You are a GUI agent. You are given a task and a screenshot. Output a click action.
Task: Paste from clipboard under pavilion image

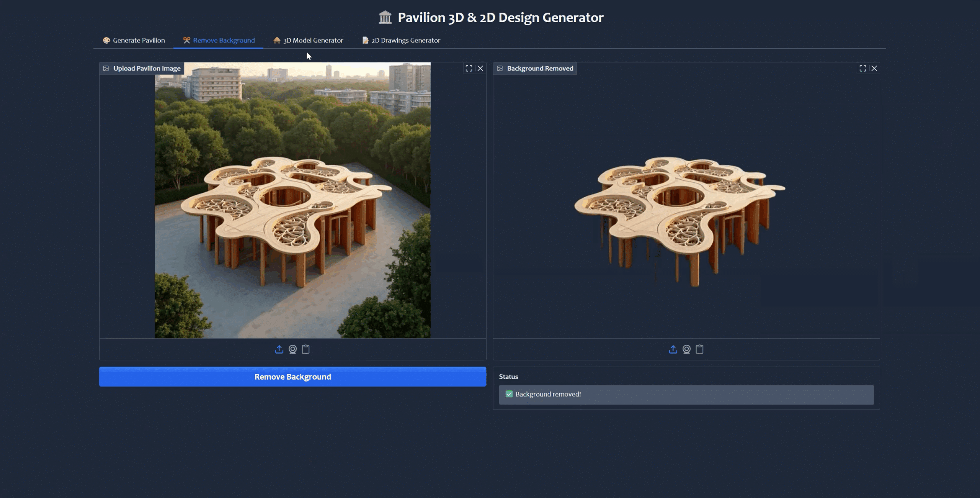[305, 349]
